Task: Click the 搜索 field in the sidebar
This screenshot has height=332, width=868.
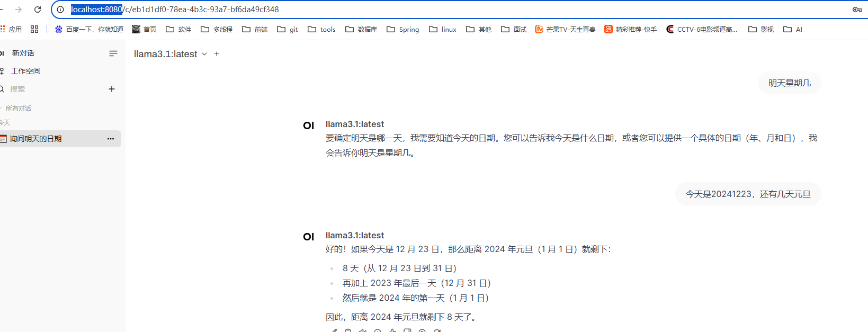Action: (53, 89)
